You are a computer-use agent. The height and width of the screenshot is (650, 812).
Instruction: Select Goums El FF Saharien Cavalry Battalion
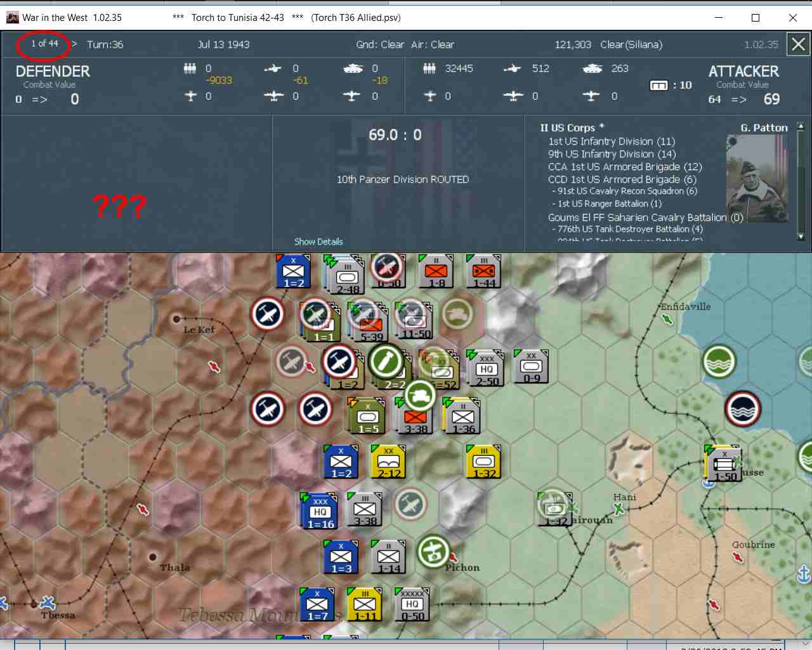[x=645, y=217]
